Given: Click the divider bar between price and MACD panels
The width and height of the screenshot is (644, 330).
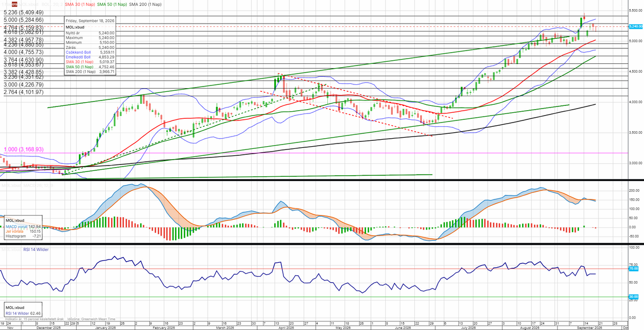Looking at the screenshot, I should point(322,180).
